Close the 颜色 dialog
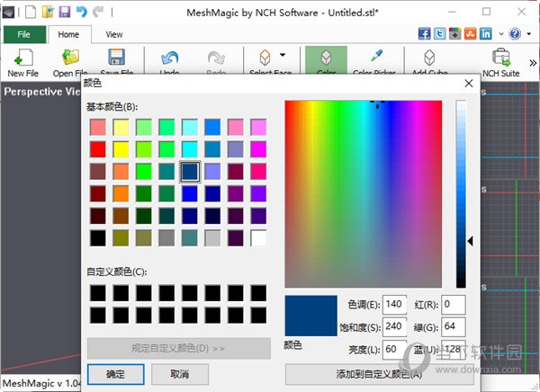 468,84
